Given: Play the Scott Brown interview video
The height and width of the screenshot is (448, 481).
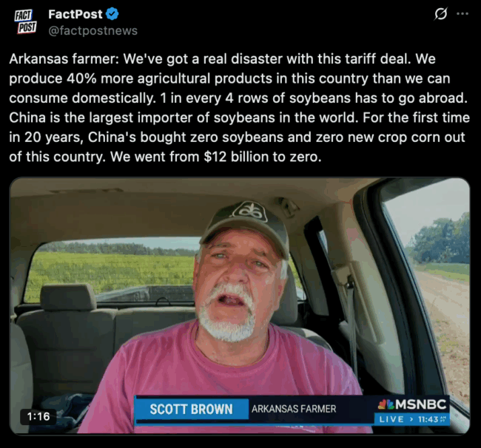Looking at the screenshot, I should pos(240,305).
